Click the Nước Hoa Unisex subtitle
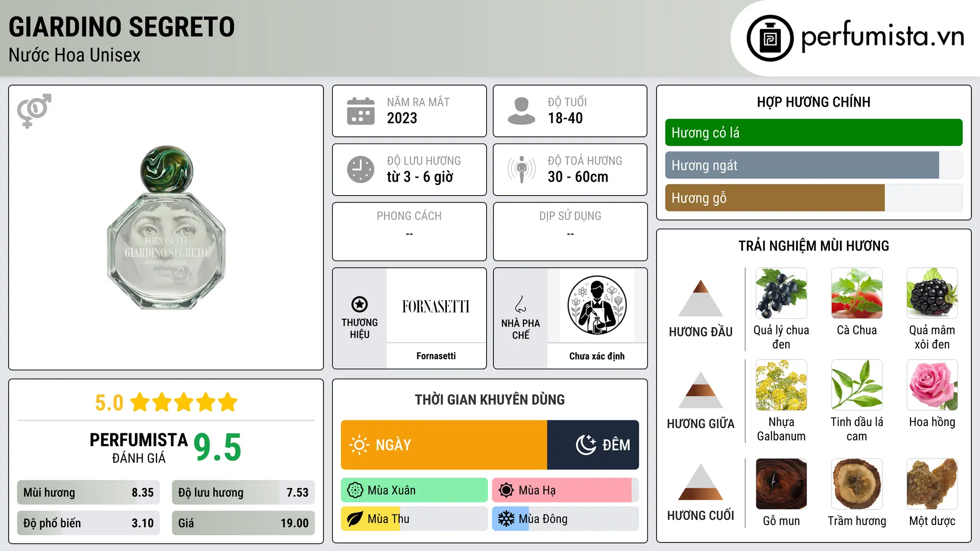This screenshot has width=980, height=551. [x=75, y=55]
